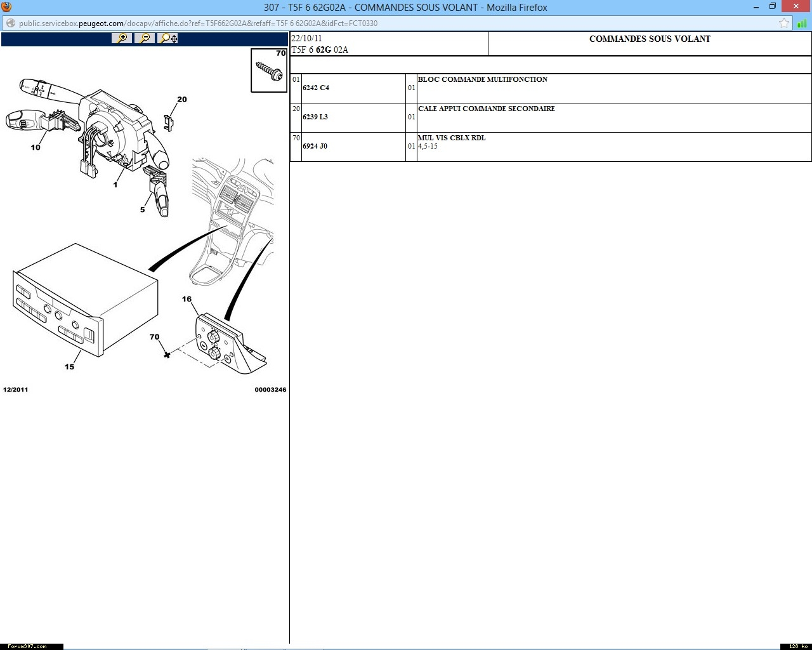Restore down the Firefox window
The image size is (812, 650).
(x=772, y=7)
